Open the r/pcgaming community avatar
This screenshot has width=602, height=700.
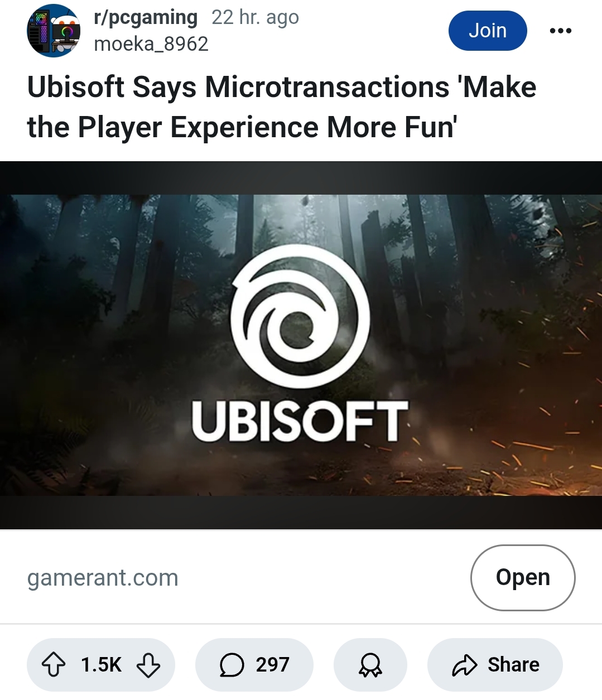(54, 31)
